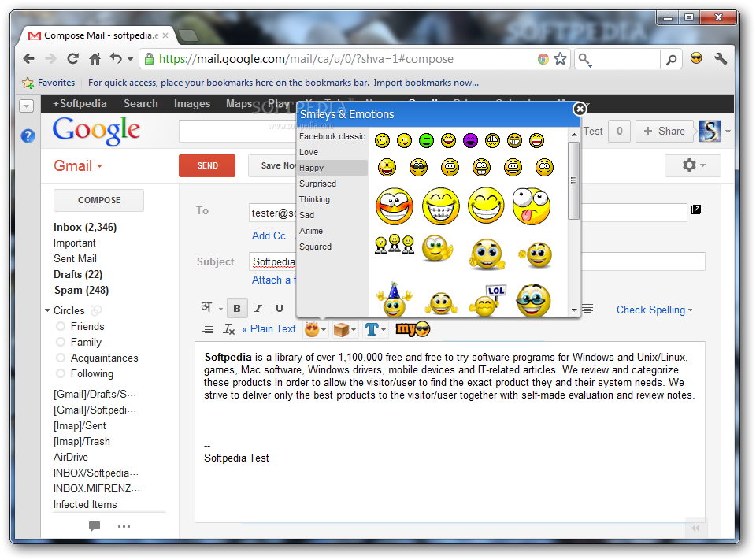Select the Following circle radio
The height and width of the screenshot is (560, 756).
(61, 373)
